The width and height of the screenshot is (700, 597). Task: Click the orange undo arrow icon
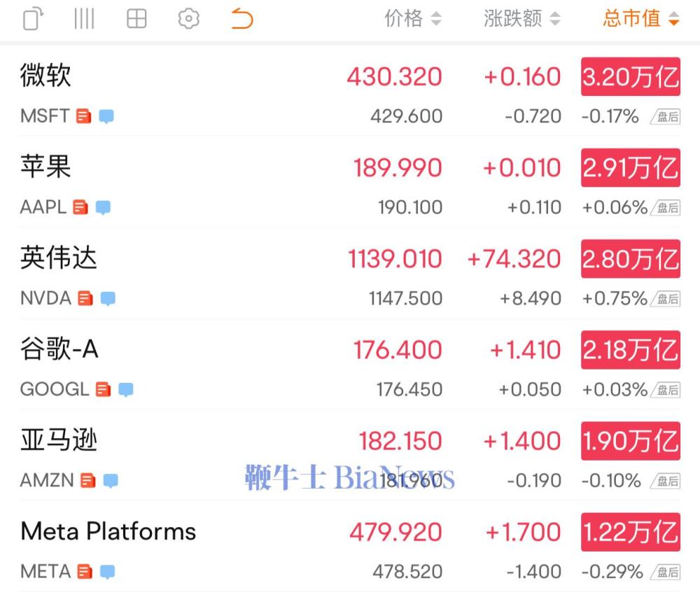tap(241, 19)
